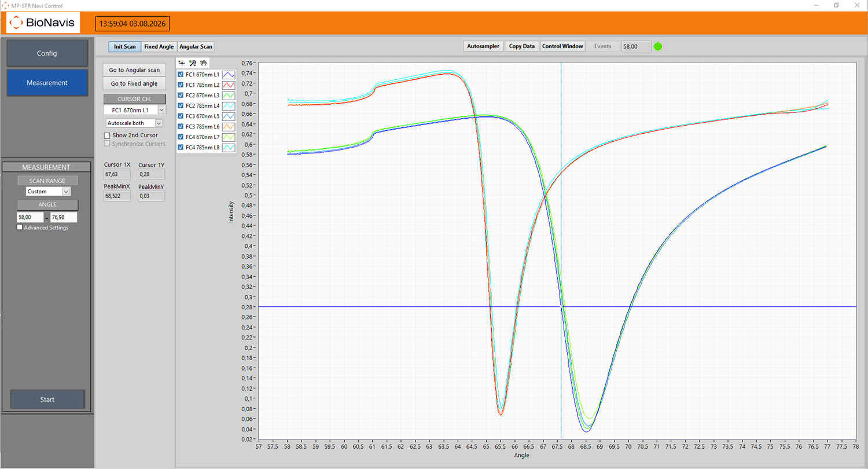Pick the FC4 670nm L7 green line swatch
This screenshot has width=868, height=469.
[229, 137]
